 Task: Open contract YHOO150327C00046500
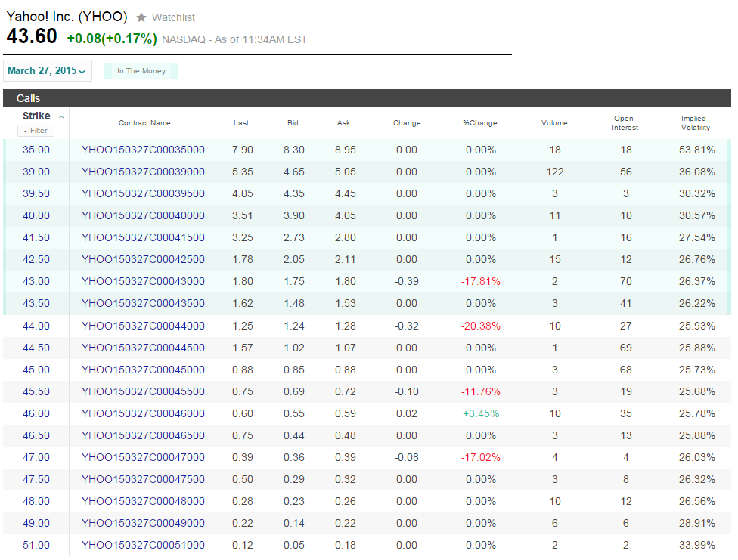pyautogui.click(x=143, y=435)
